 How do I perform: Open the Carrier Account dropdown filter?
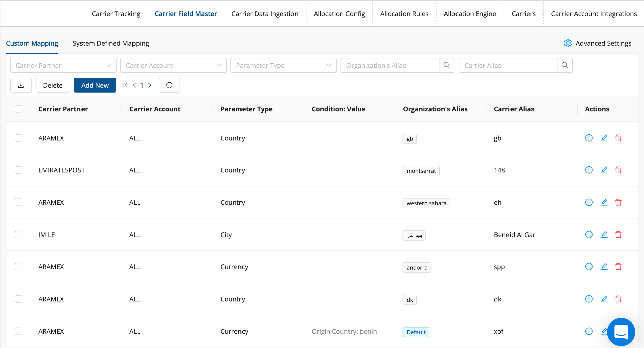[173, 65]
